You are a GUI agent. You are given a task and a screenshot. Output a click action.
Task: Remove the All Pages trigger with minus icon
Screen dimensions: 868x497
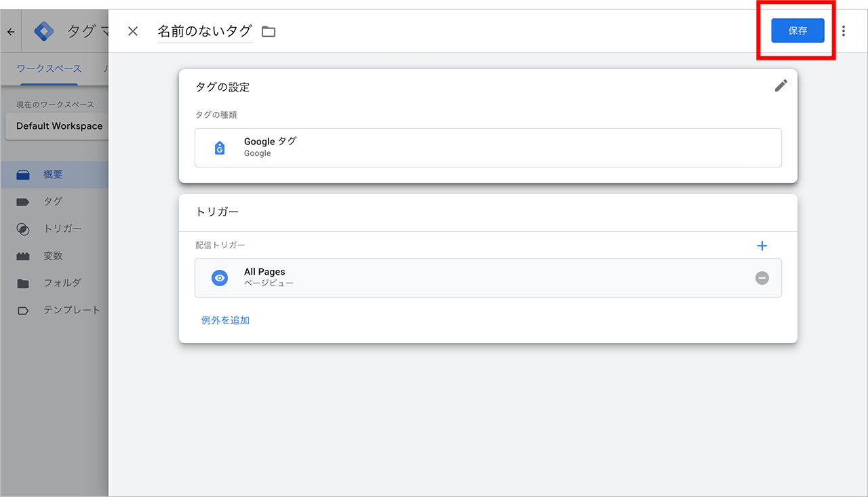(762, 278)
